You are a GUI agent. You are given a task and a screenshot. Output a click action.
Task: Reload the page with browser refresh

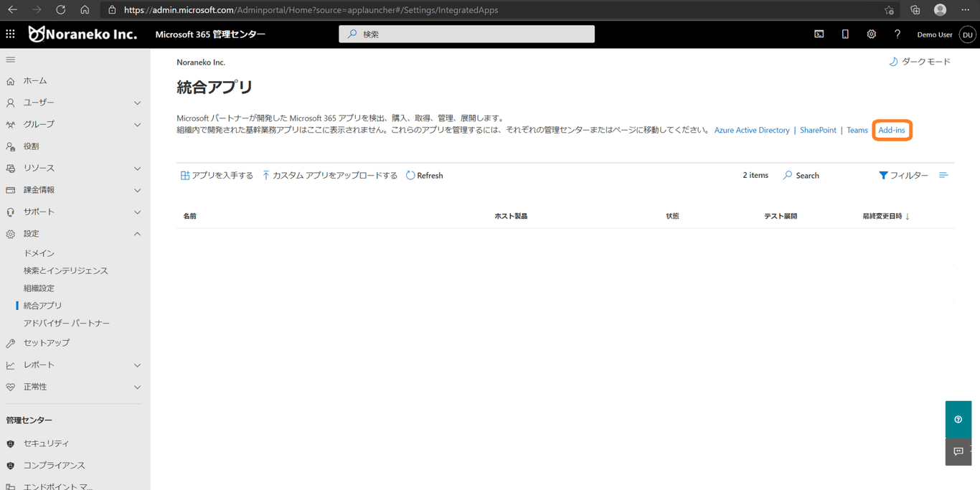click(x=60, y=10)
